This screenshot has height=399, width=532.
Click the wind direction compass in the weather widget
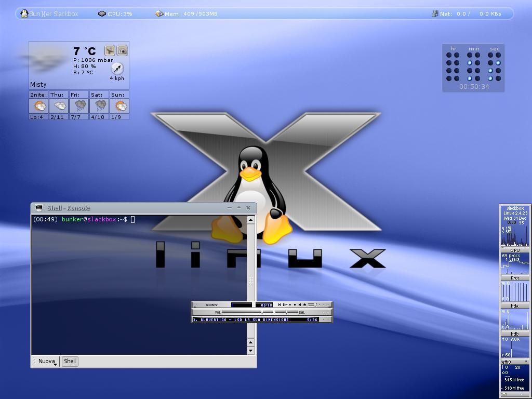117,69
